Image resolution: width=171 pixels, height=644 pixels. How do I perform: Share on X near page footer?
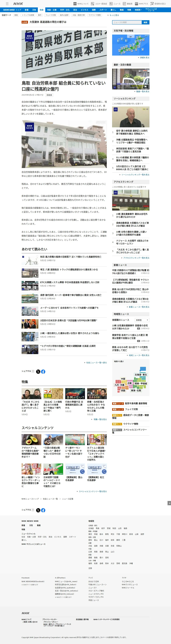pos(38,510)
